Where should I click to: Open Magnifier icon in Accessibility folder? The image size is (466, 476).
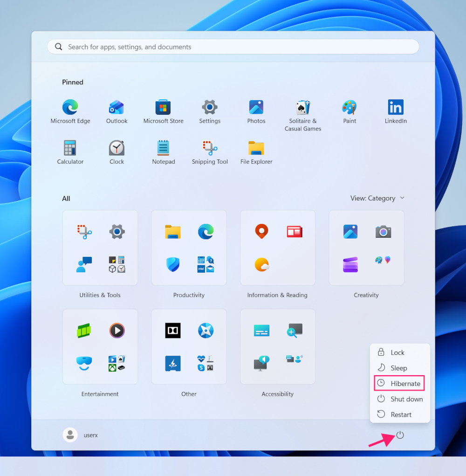295,331
